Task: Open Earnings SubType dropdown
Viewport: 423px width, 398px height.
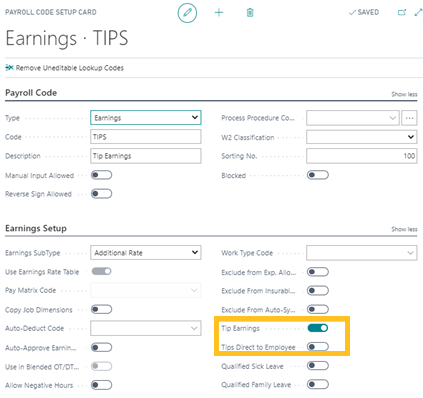Action: click(146, 253)
